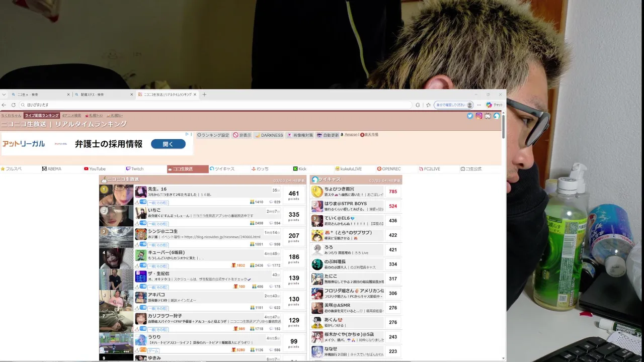Open the ちくわちゃん link

coord(11,116)
